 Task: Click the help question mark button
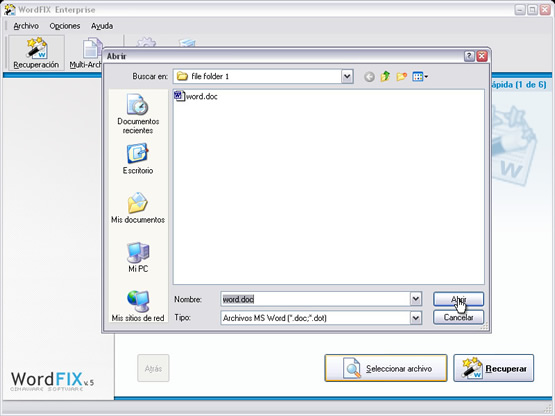click(x=469, y=56)
